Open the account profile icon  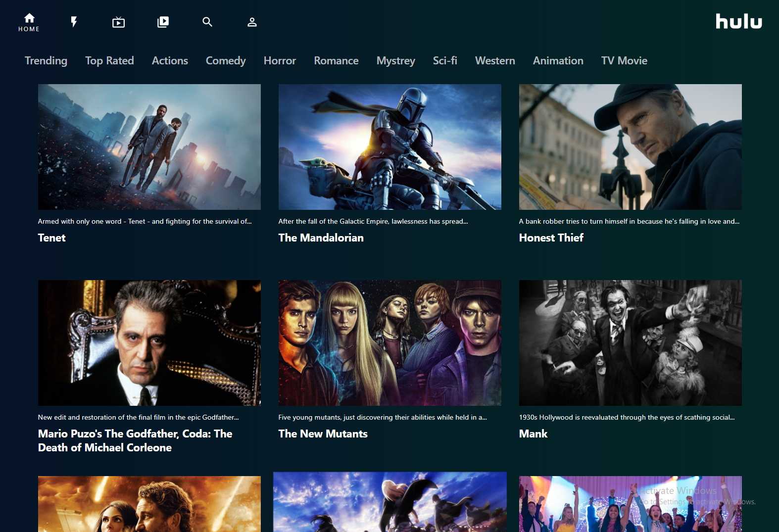click(252, 22)
